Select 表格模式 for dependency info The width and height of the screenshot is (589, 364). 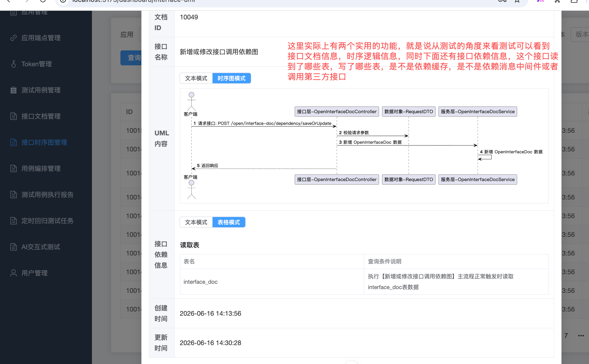229,222
